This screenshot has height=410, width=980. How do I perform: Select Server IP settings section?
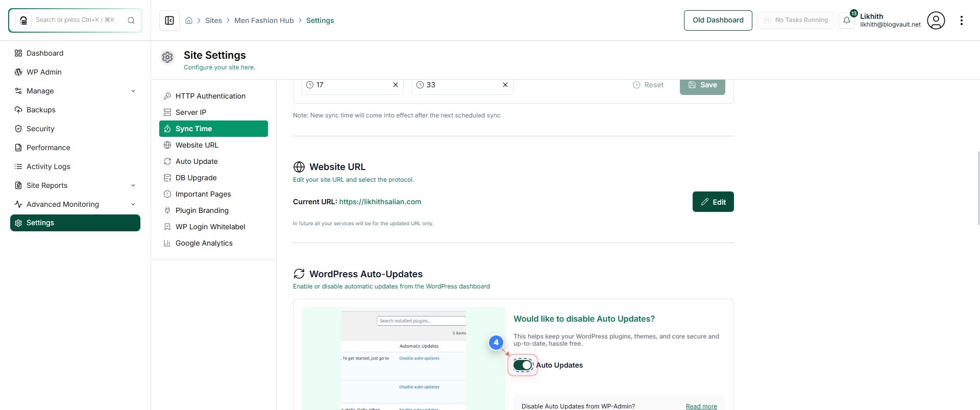click(x=213, y=112)
